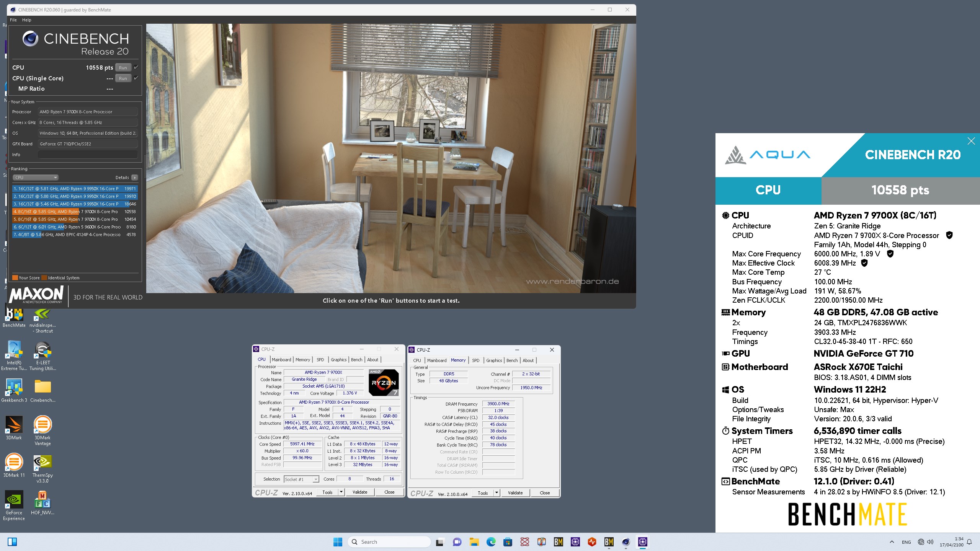Open Task View in the taskbar
The width and height of the screenshot is (980, 551).
439,542
